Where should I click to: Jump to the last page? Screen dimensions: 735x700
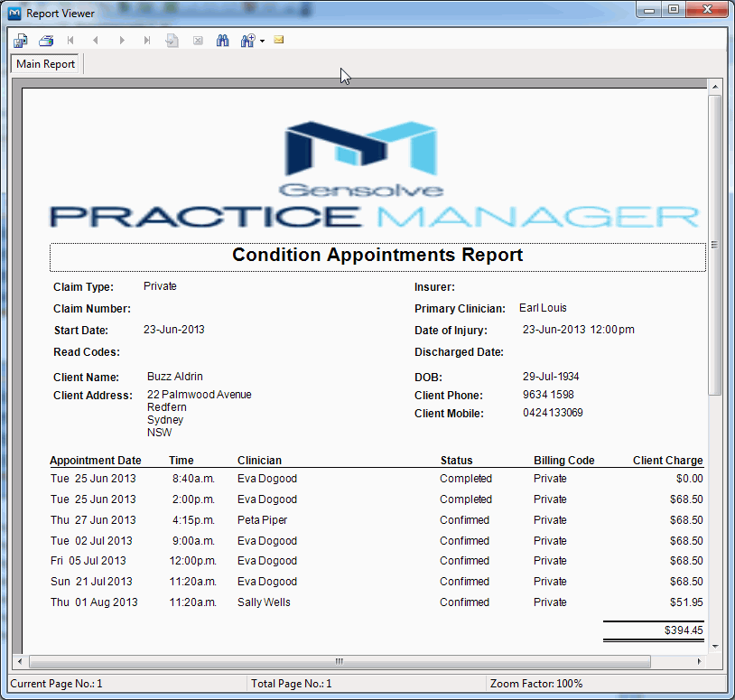pyautogui.click(x=147, y=40)
